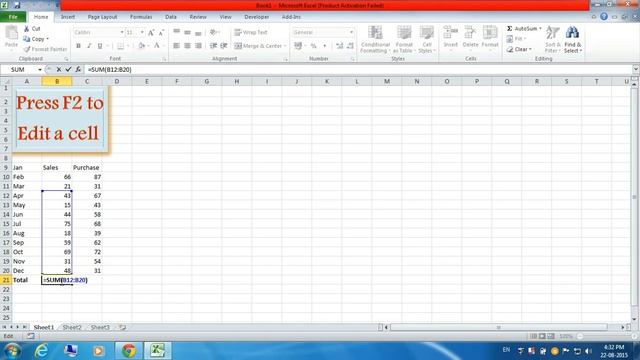Image resolution: width=640 pixels, height=360 pixels.
Task: Click the Accounting Number Format icon
Action: point(298,46)
